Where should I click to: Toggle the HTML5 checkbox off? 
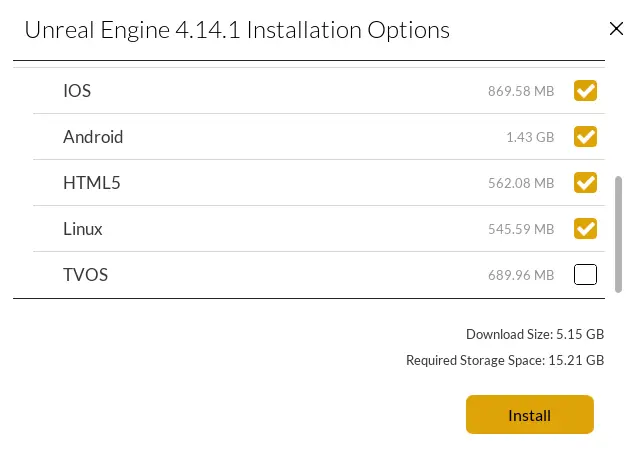pos(585,183)
